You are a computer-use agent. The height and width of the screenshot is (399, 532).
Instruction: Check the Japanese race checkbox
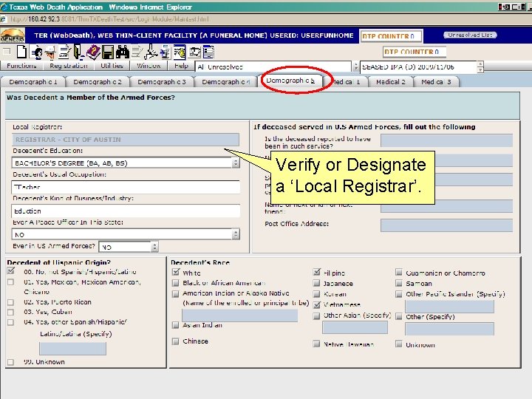tap(317, 283)
